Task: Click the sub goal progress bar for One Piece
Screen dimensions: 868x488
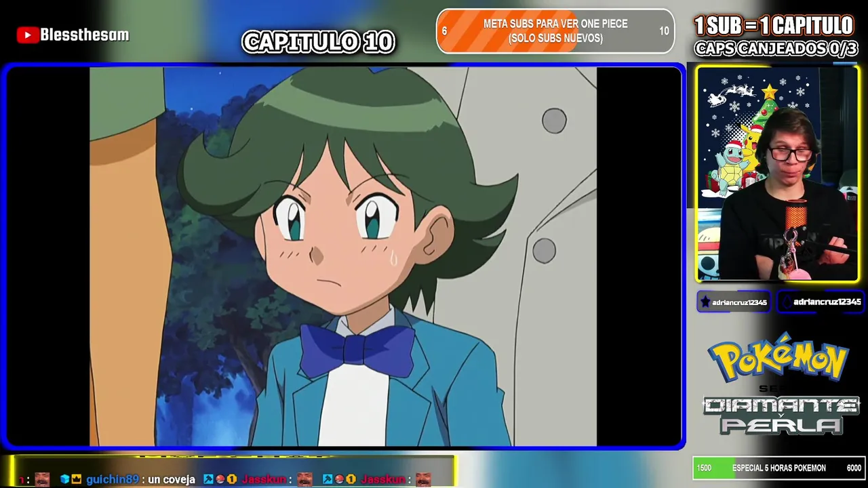Action: [555, 31]
